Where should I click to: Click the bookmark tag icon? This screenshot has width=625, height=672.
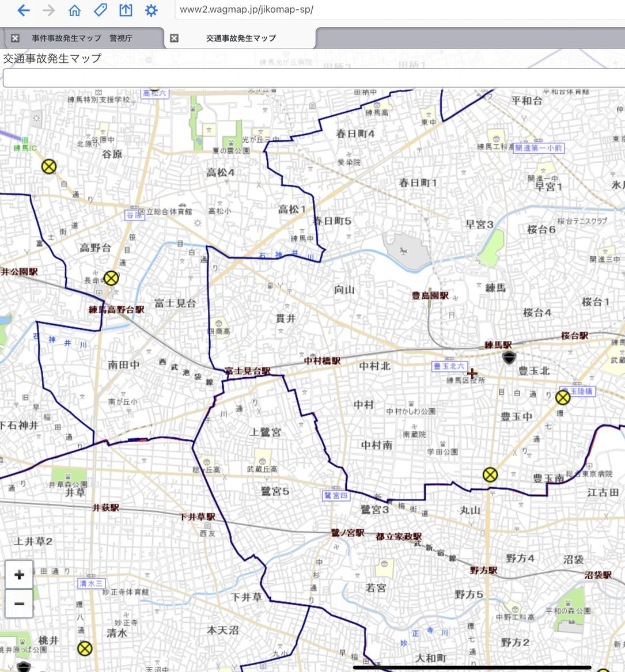point(100,10)
